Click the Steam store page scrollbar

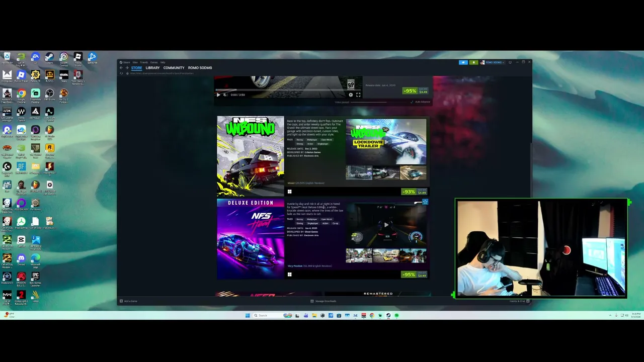530,170
